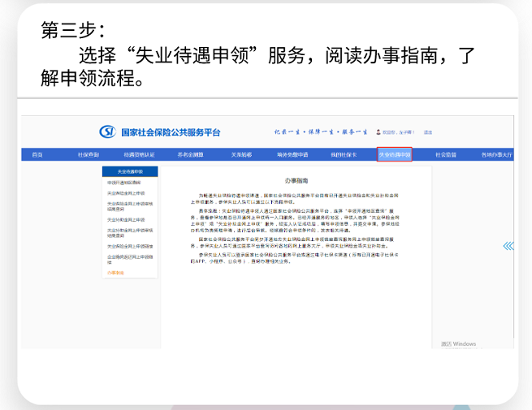Open 申领开通地区查询 in the sidebar
Image resolution: width=532 pixels, height=410 pixels.
tap(123, 183)
